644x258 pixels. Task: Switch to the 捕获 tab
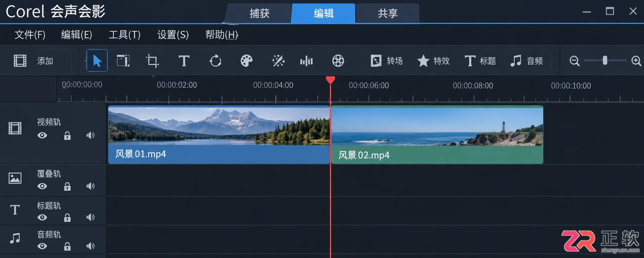(259, 13)
